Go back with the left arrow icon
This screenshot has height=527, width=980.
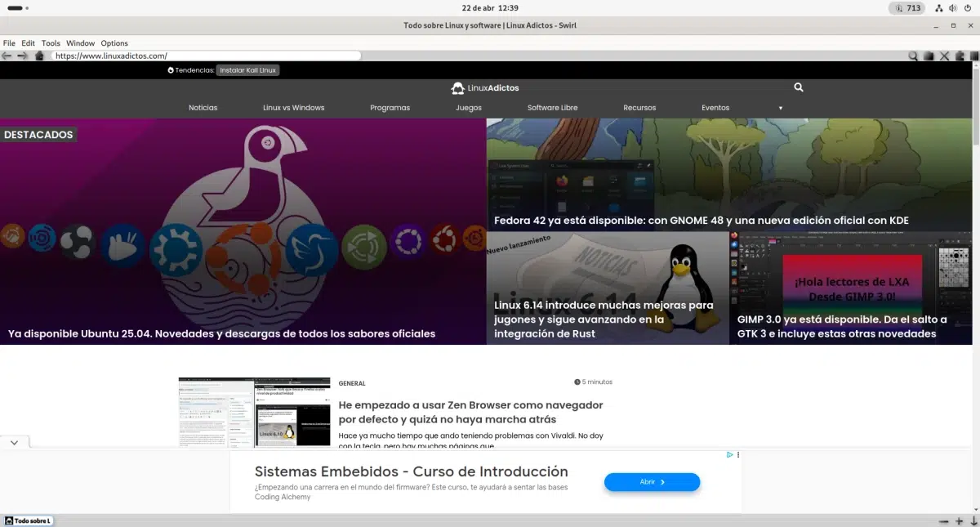tap(7, 56)
